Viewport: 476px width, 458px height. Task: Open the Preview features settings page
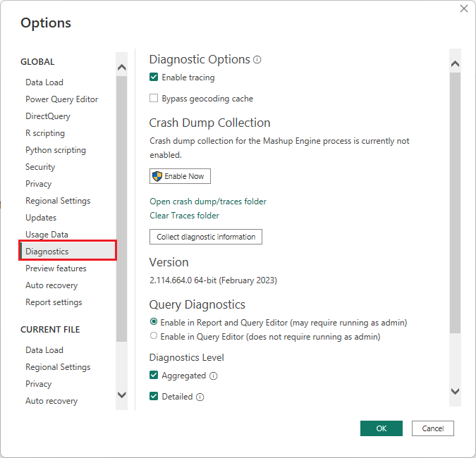[56, 268]
